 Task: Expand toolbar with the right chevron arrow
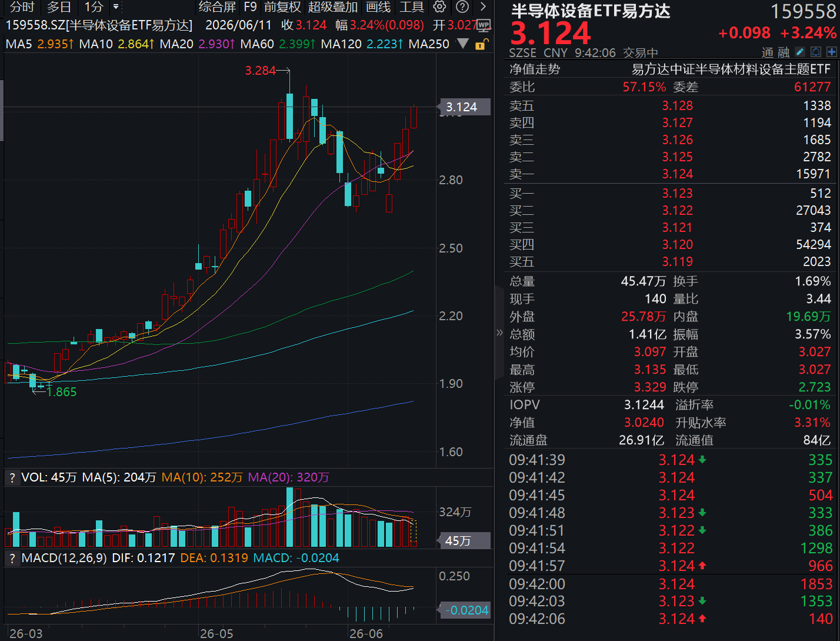coord(484,7)
